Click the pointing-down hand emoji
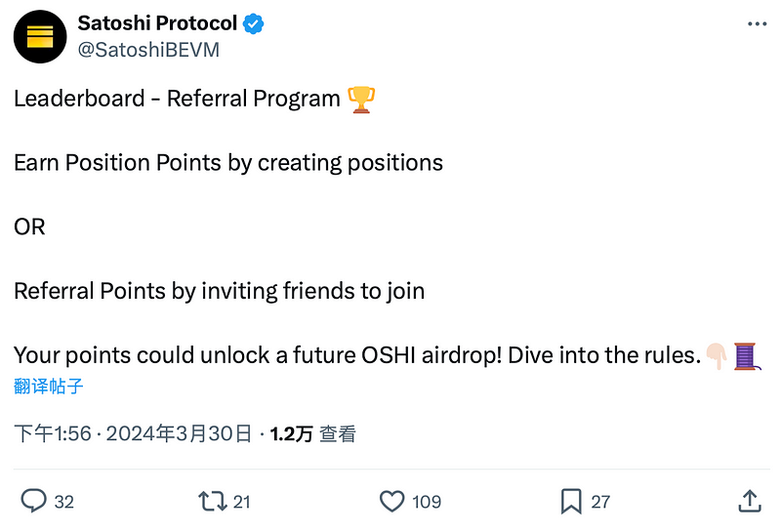Image resolution: width=781 pixels, height=532 pixels. [x=717, y=356]
